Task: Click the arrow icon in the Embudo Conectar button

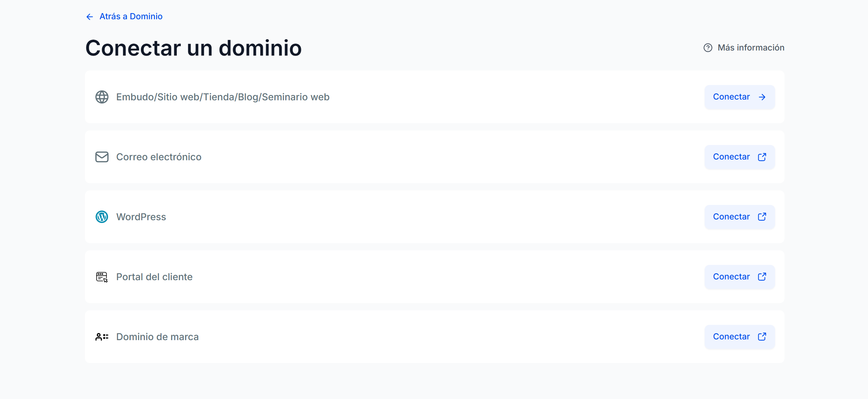Action: [762, 97]
